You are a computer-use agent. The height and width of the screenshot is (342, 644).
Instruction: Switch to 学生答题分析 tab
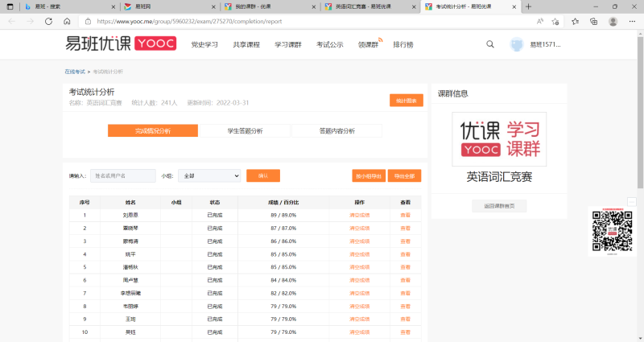(245, 130)
